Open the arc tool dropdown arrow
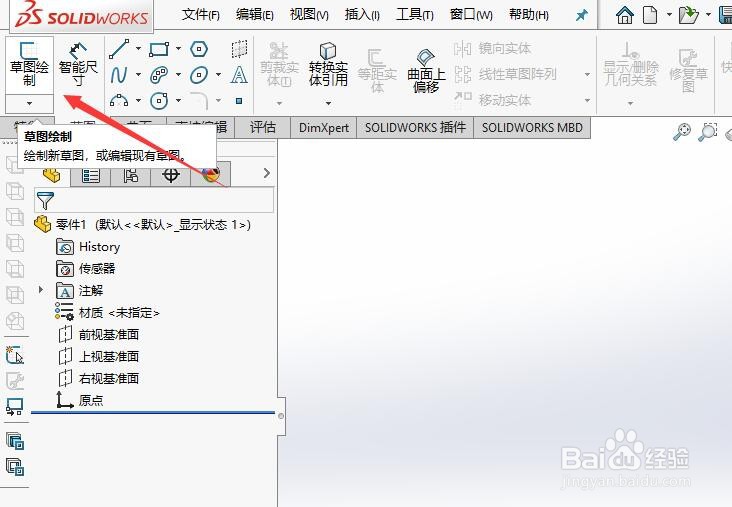Viewport: 732px width, 507px height. (x=138, y=100)
